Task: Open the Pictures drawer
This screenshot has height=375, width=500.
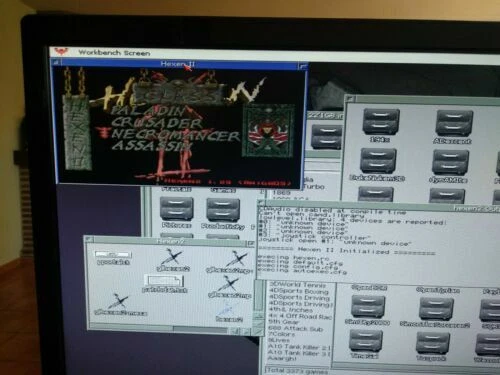Action: coord(176,213)
